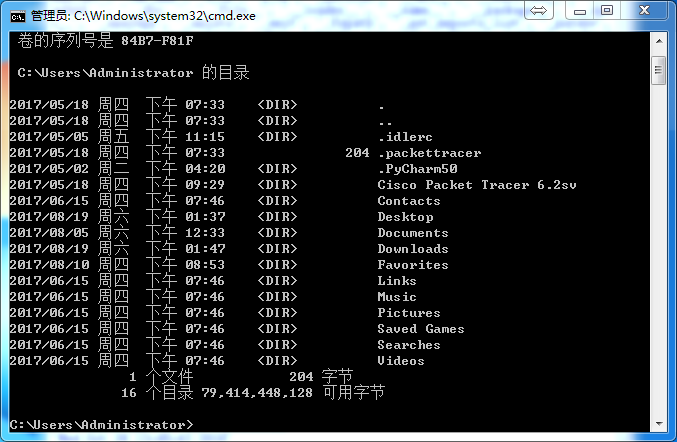Click the '.PyCharm50' directory name
Image resolution: width=677 pixels, height=442 pixels.
point(418,169)
